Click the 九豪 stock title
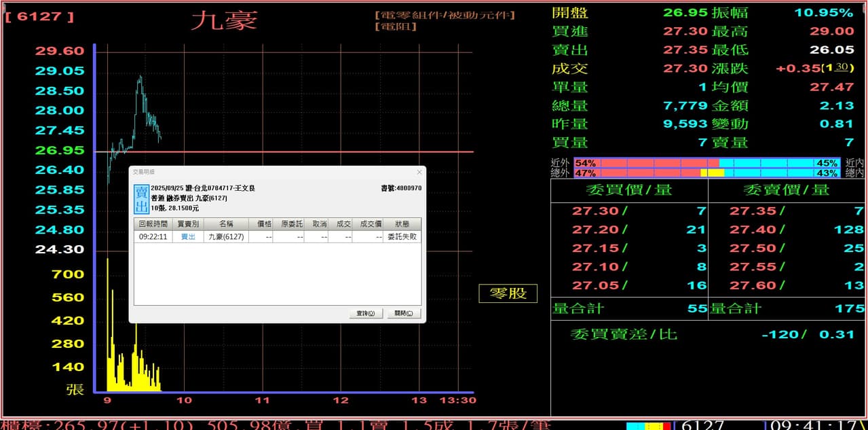This screenshot has height=430, width=868. pos(224,20)
